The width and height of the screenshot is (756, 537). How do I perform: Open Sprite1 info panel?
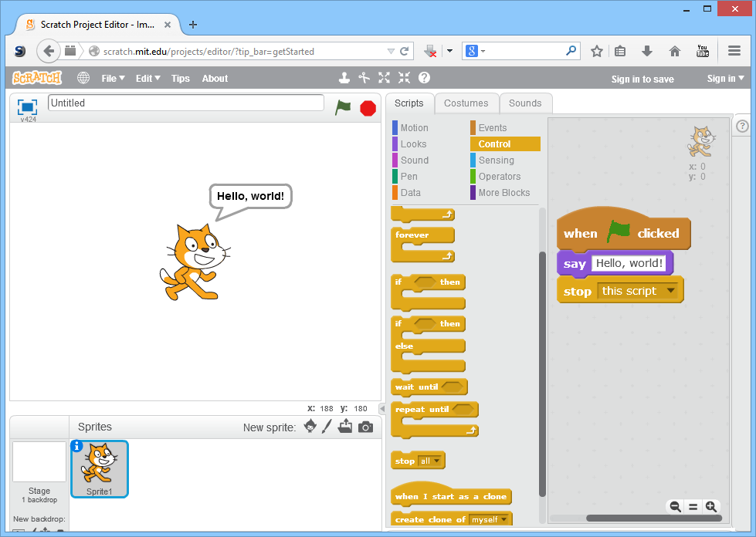(x=76, y=446)
